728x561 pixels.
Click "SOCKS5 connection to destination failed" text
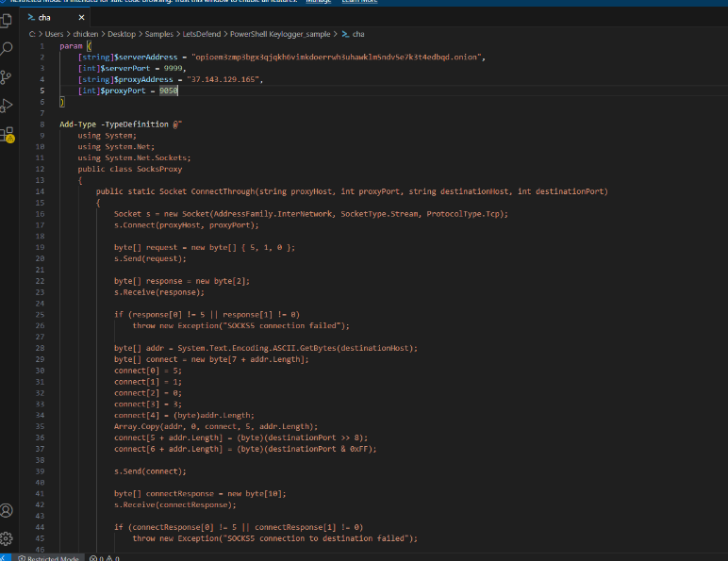pyautogui.click(x=314, y=538)
